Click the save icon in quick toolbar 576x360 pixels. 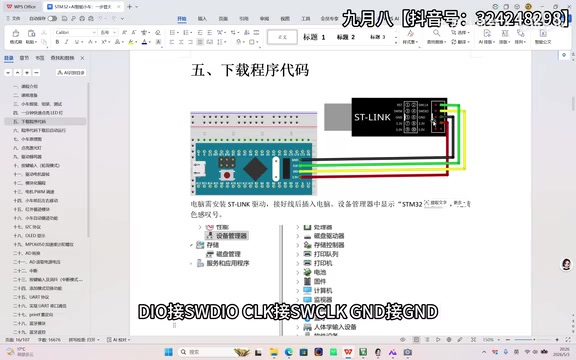[x=64, y=18]
